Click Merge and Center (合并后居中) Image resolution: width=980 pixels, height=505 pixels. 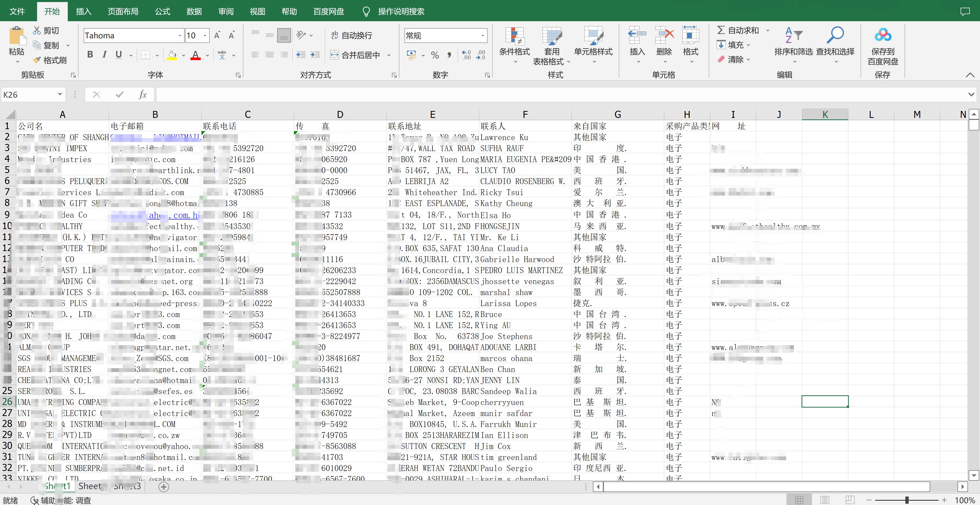tap(355, 55)
